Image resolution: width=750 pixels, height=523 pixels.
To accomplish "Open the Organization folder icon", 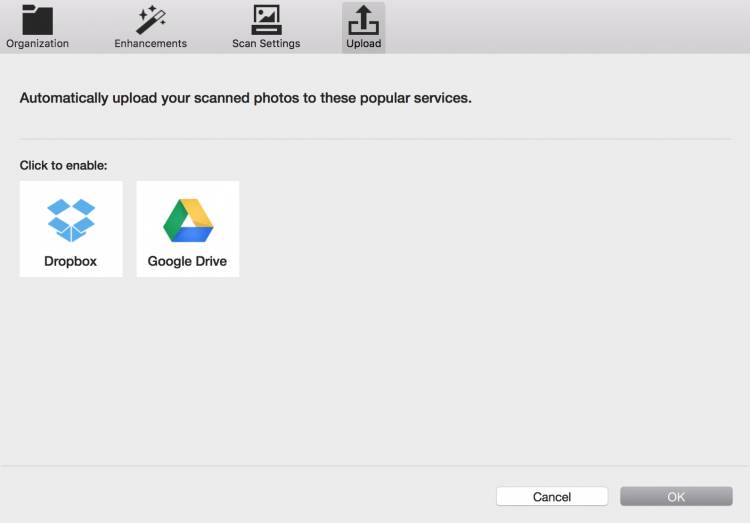I will [37, 20].
